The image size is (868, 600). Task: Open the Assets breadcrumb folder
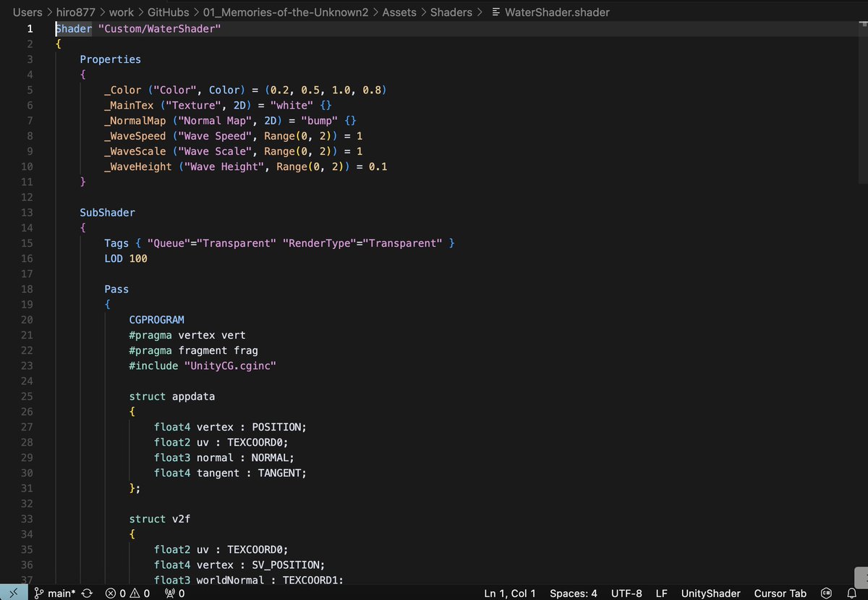(x=399, y=12)
